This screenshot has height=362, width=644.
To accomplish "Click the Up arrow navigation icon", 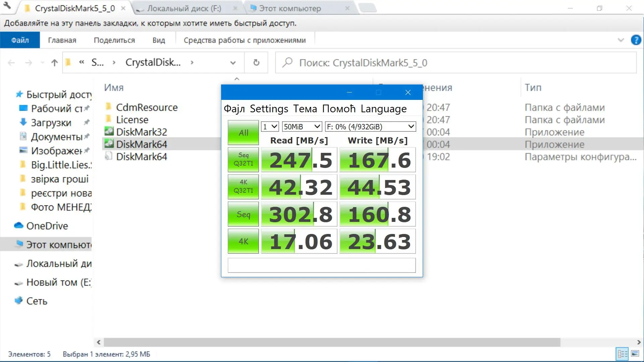I will (x=54, y=63).
